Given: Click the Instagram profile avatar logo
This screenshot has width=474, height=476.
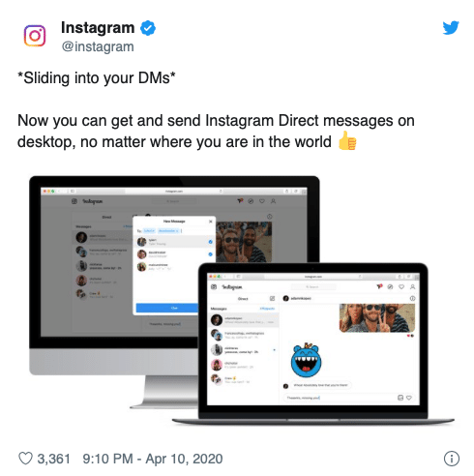Looking at the screenshot, I should (x=35, y=36).
